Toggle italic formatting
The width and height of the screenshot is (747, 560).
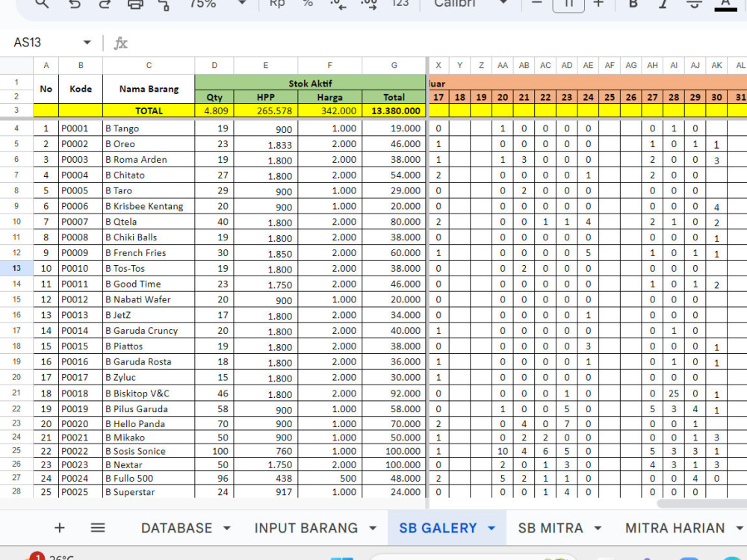663,4
